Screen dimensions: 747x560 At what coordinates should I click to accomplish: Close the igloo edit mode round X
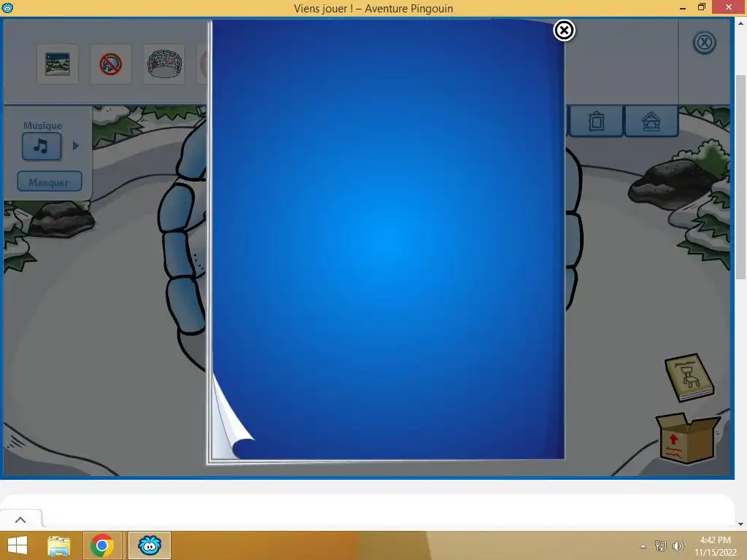(x=704, y=43)
